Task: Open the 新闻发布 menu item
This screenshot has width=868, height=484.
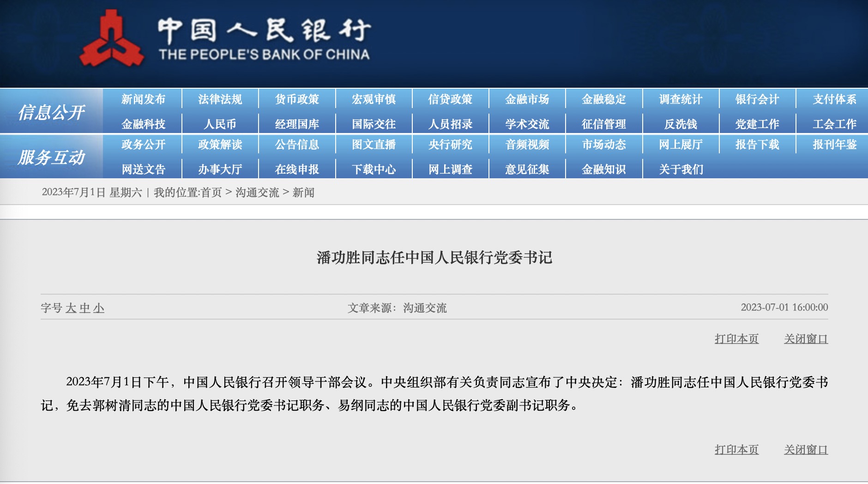Action: click(143, 99)
